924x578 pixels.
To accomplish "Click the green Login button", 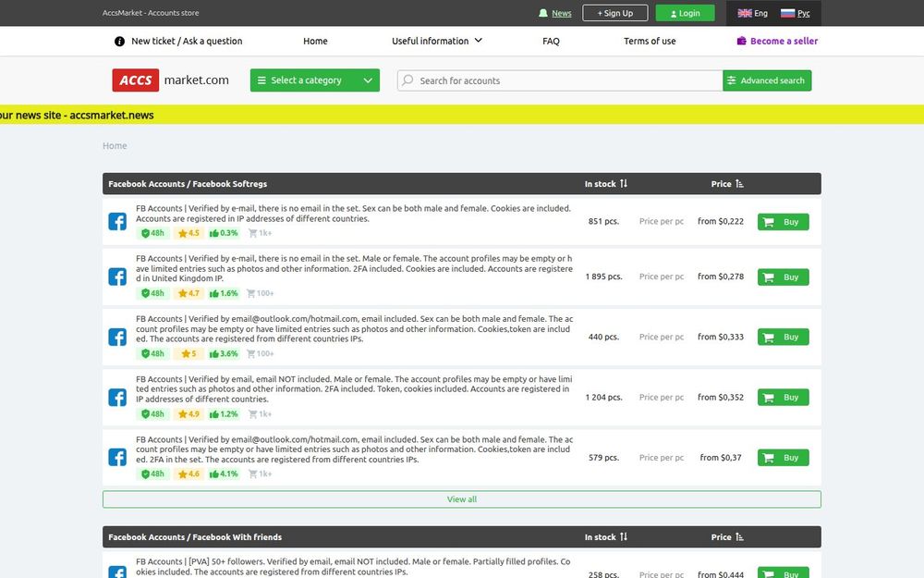I will pos(685,13).
